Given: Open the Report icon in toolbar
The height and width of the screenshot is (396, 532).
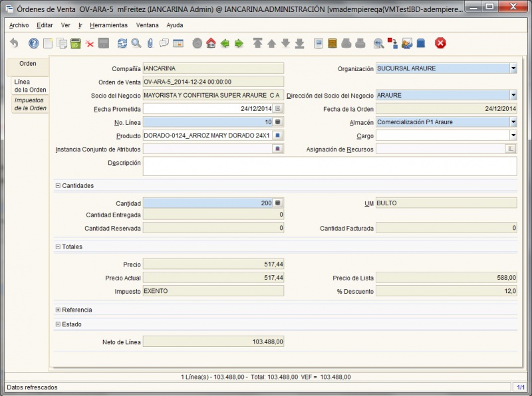Looking at the screenshot, I should coord(319,43).
